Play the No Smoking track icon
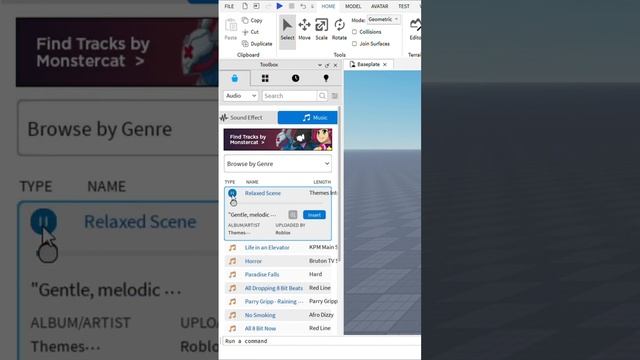This screenshot has height=360, width=640. tap(232, 315)
